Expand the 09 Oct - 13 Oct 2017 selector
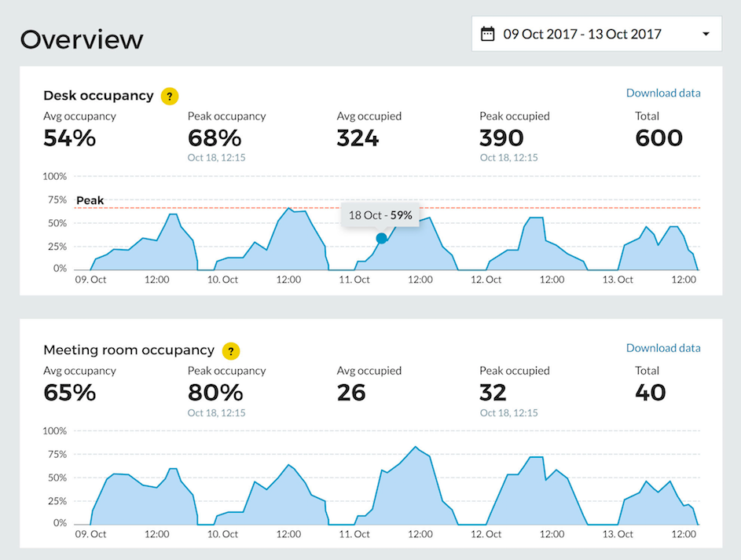This screenshot has height=560, width=741. pyautogui.click(x=596, y=33)
